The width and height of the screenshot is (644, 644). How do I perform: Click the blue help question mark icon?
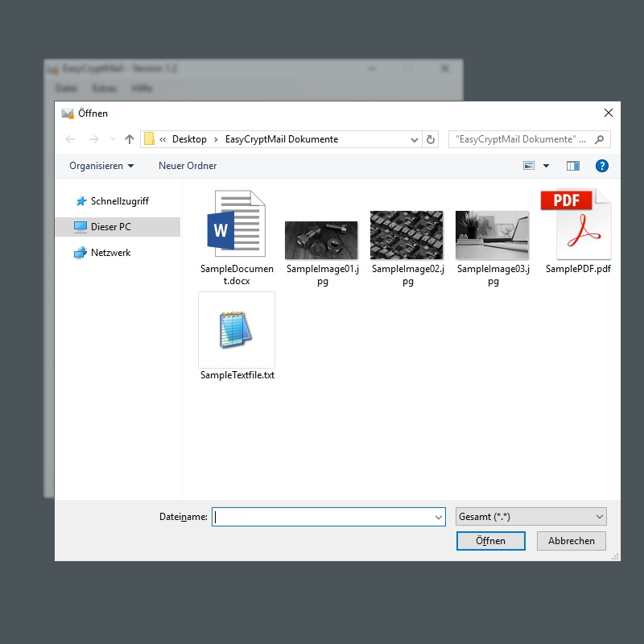click(x=601, y=166)
